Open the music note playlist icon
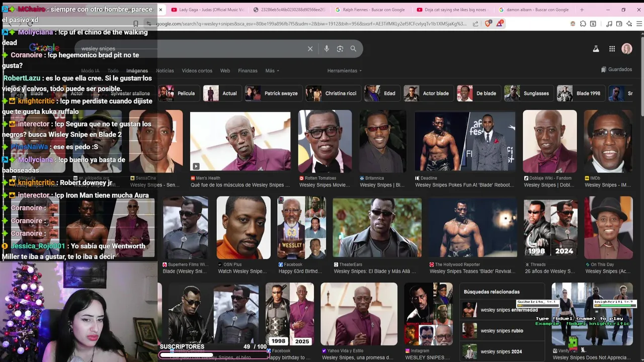The image size is (644, 362). 609,24
